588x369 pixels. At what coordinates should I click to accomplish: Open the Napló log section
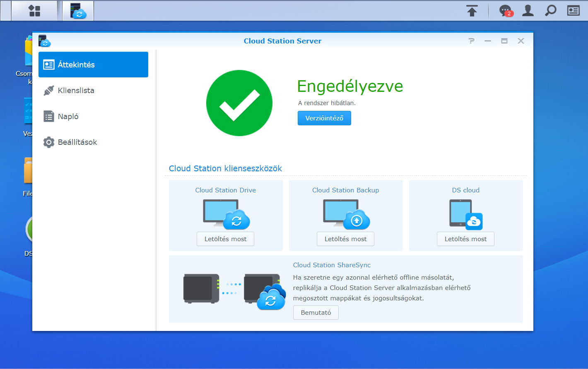point(68,117)
